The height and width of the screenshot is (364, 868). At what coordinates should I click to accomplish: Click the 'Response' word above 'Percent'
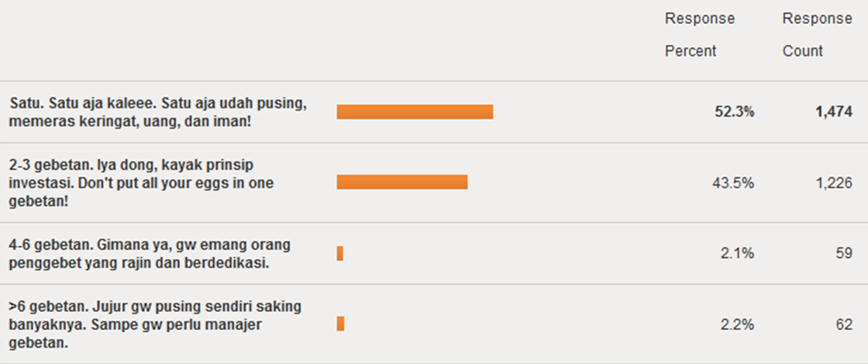coord(700,19)
